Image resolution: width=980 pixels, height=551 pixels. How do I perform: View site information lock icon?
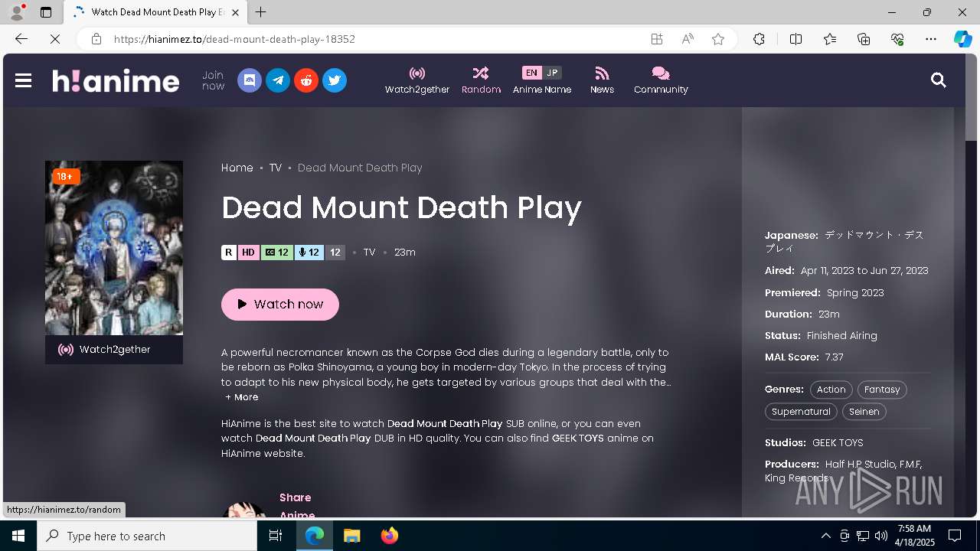tap(96, 39)
